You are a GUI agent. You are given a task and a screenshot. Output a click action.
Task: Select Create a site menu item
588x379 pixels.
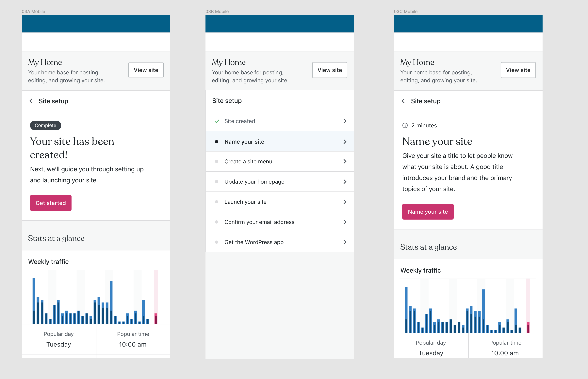[248, 161]
